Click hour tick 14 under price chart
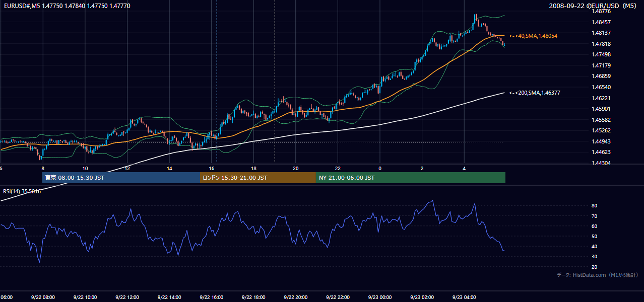This screenshot has height=302, width=644. point(170,168)
